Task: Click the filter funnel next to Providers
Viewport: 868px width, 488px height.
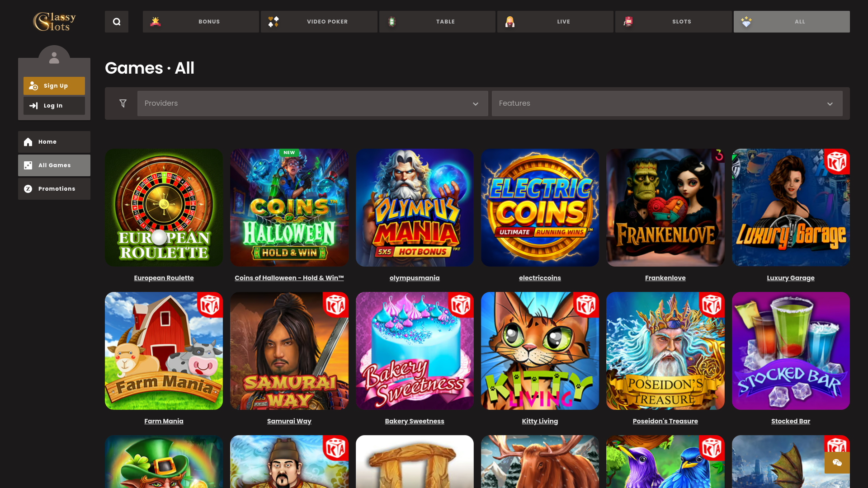Action: click(123, 103)
